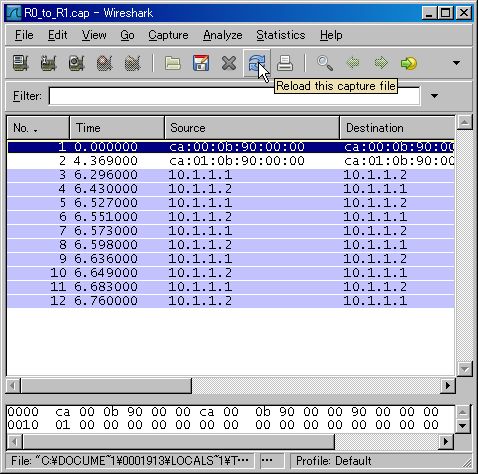Image resolution: width=478 pixels, height=474 pixels.
Task: Sort by the Source column header
Action: [x=252, y=128]
